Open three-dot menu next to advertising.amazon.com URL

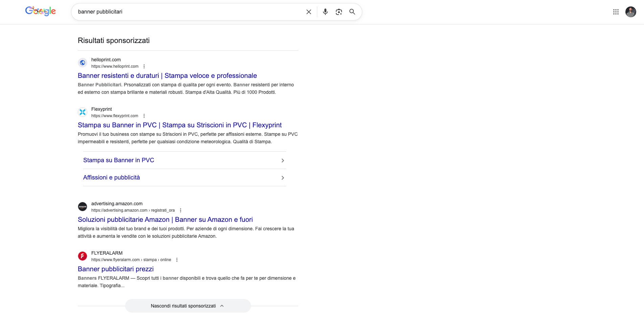[x=181, y=210]
